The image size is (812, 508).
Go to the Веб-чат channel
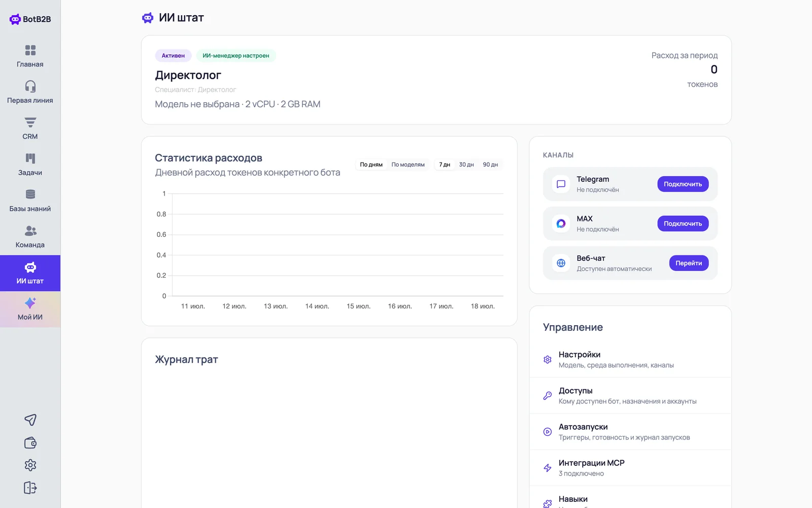[x=689, y=263]
